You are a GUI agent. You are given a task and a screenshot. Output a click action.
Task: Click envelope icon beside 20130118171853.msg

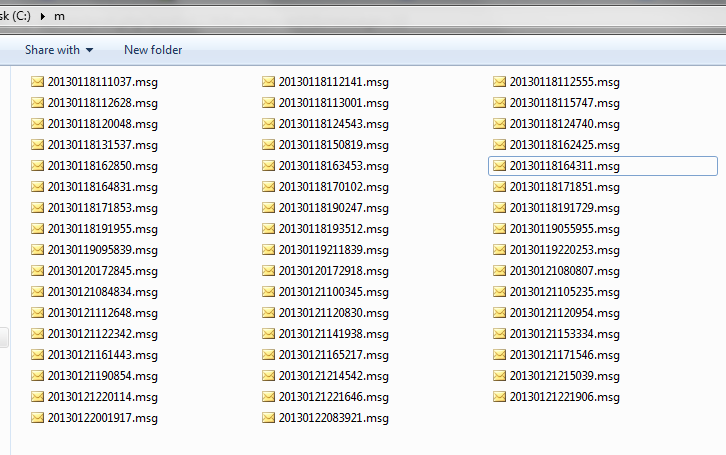[x=38, y=208]
